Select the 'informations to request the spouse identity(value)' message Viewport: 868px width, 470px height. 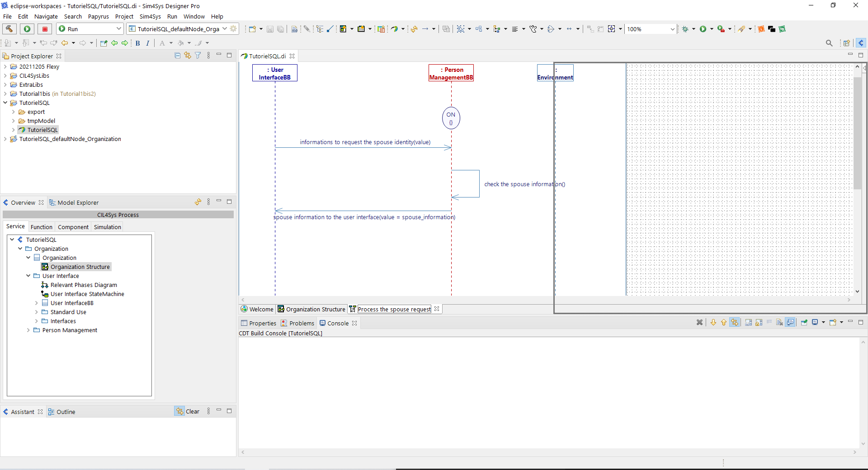[365, 142]
